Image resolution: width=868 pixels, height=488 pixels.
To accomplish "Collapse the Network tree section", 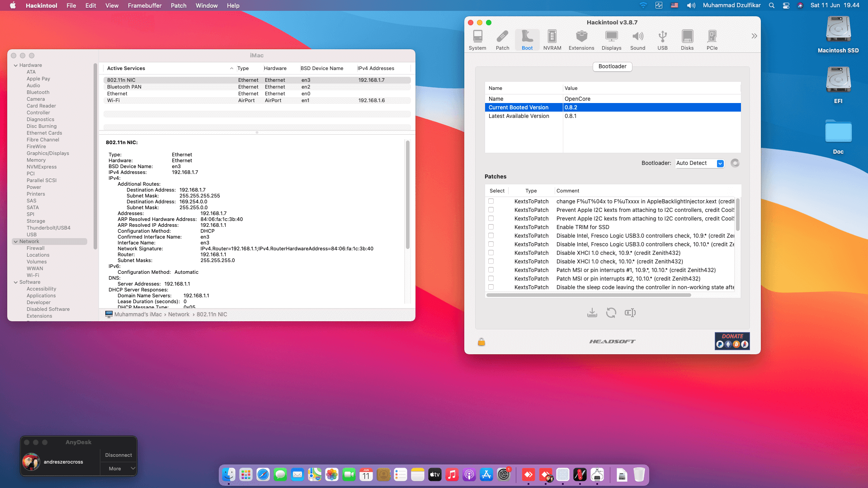I will [15, 242].
